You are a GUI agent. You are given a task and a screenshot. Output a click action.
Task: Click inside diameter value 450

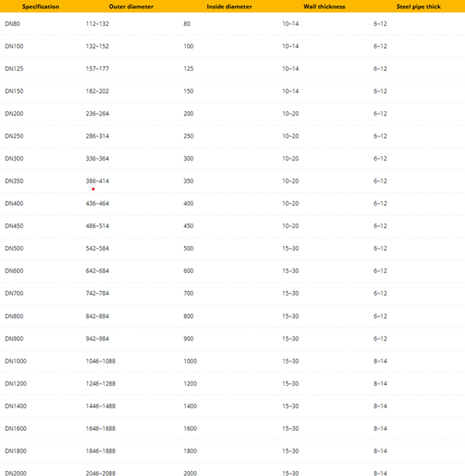[x=188, y=226]
